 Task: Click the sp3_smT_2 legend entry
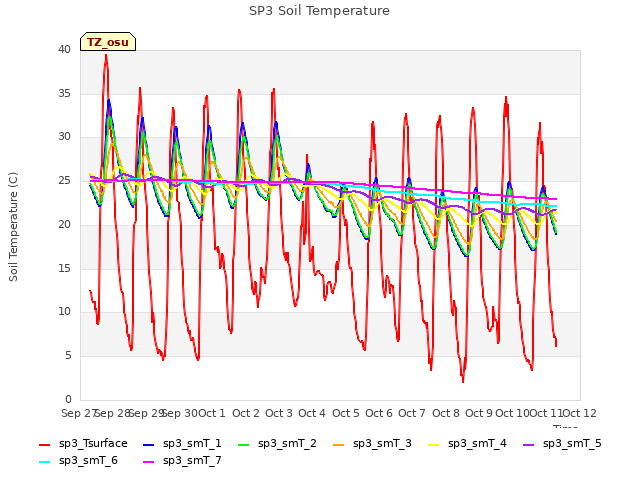[x=277, y=443]
